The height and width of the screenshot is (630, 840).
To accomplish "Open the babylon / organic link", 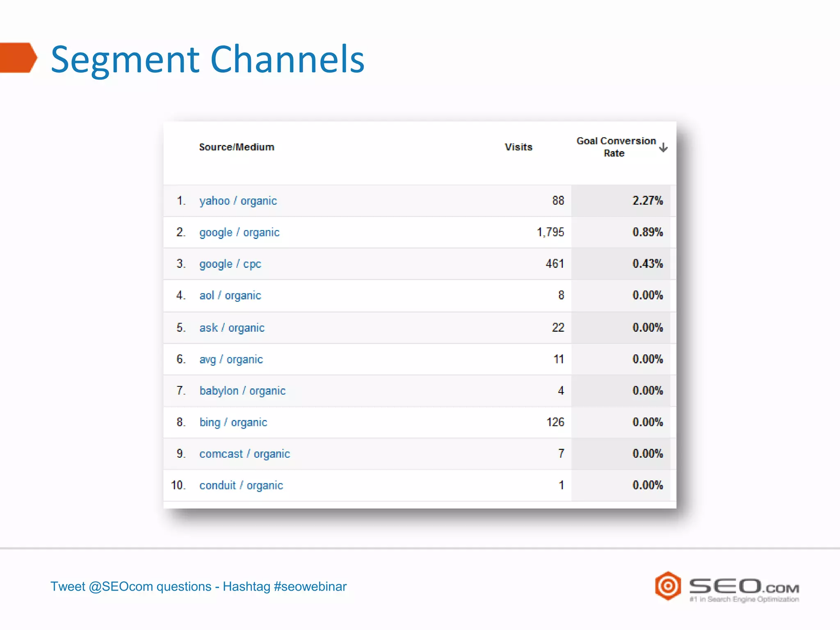I will 242,391.
